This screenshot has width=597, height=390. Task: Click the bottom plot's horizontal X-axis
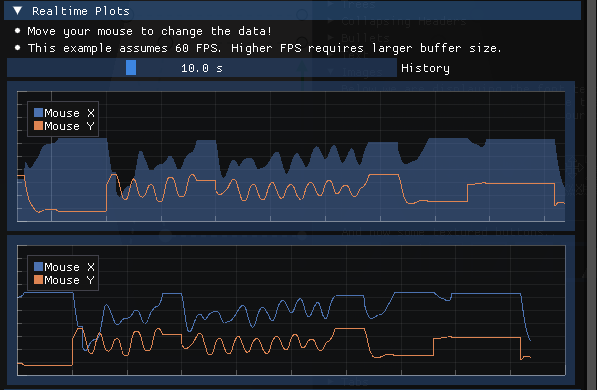[291, 375]
